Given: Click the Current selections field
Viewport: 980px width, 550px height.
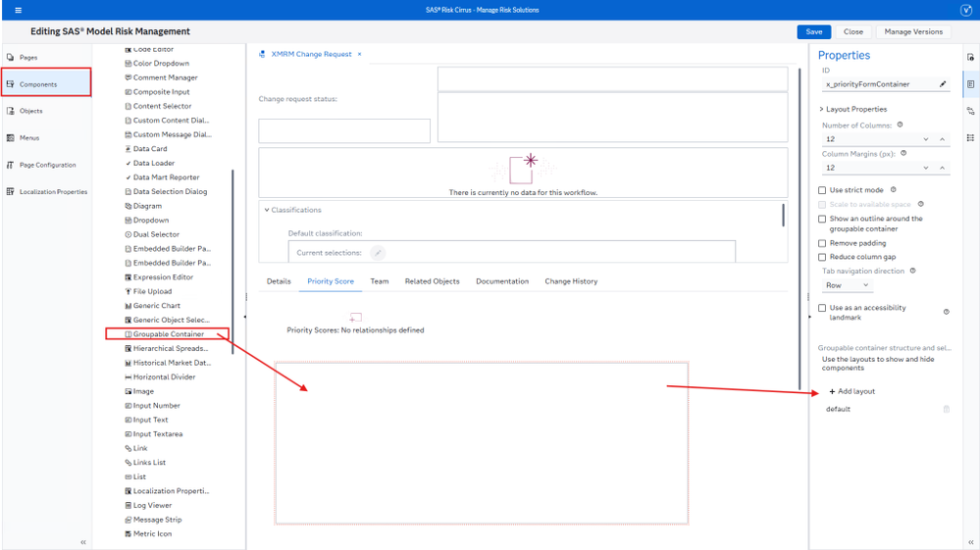Looking at the screenshot, I should pyautogui.click(x=511, y=252).
